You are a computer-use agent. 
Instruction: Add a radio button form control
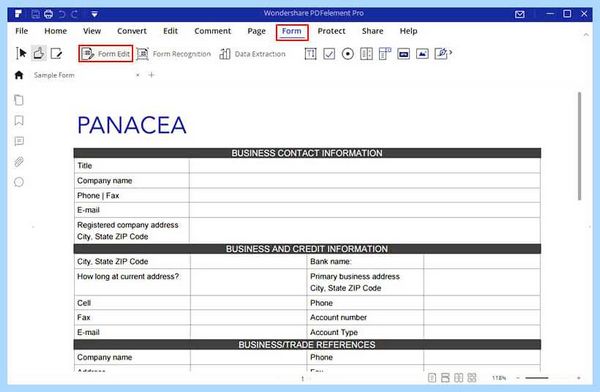coord(347,54)
